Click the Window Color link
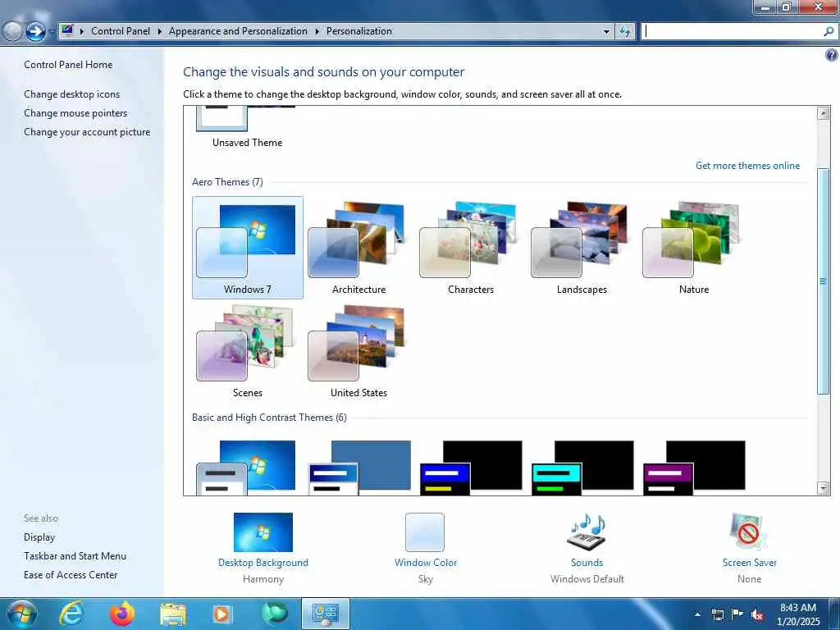The height and width of the screenshot is (630, 840). [426, 563]
